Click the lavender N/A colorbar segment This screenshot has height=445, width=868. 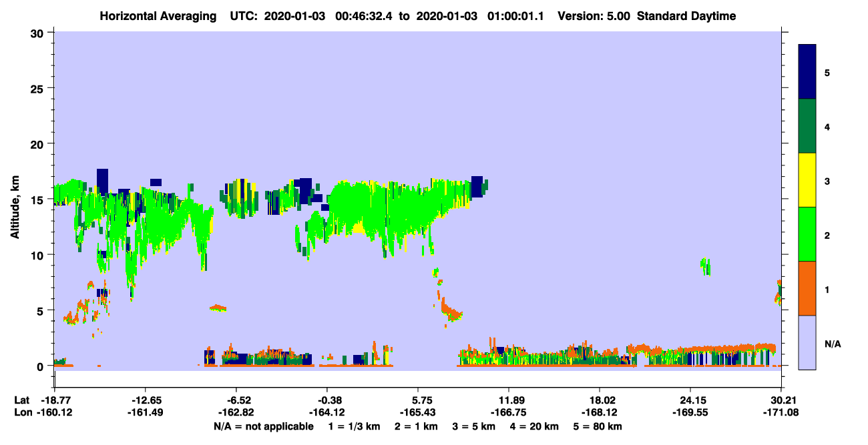807,342
